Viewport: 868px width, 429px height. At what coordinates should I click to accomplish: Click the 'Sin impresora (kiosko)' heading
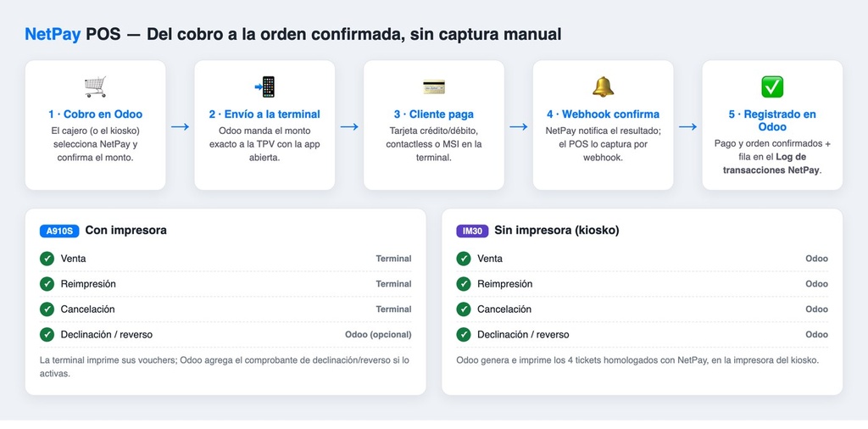click(x=557, y=231)
